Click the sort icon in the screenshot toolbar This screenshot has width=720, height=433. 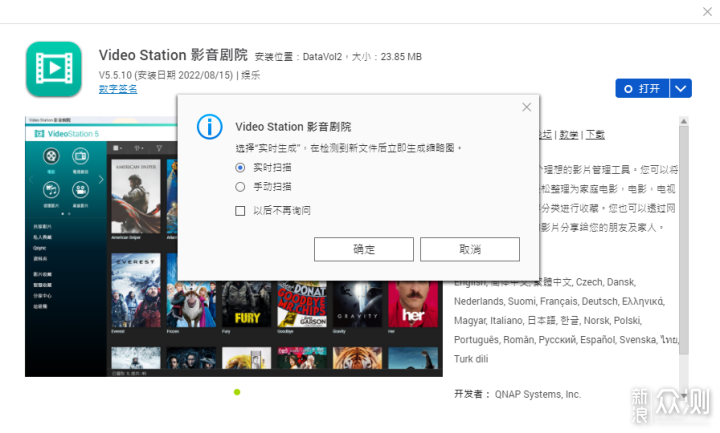tap(138, 148)
